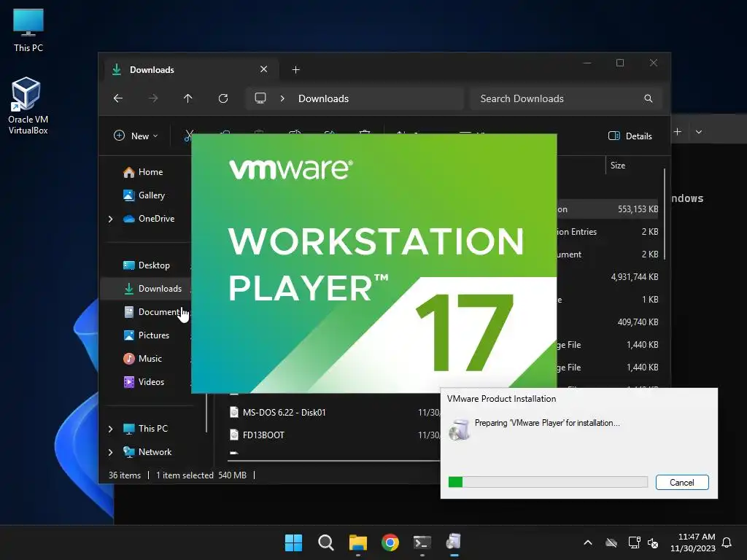Click the VMware Workstation Player splash image
The width and height of the screenshot is (747, 560).
pyautogui.click(x=374, y=263)
